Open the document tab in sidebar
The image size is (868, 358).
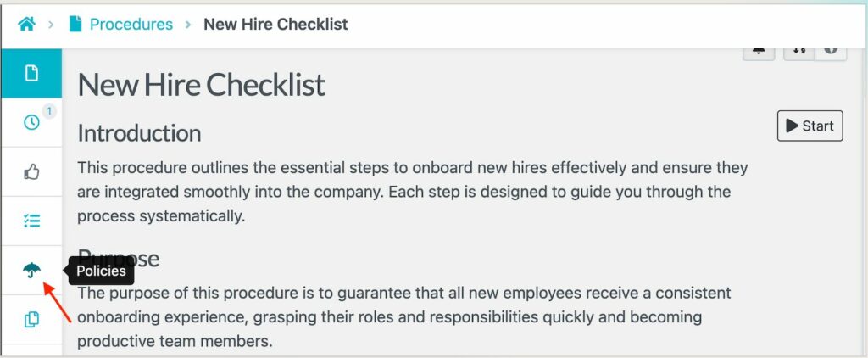click(31, 73)
